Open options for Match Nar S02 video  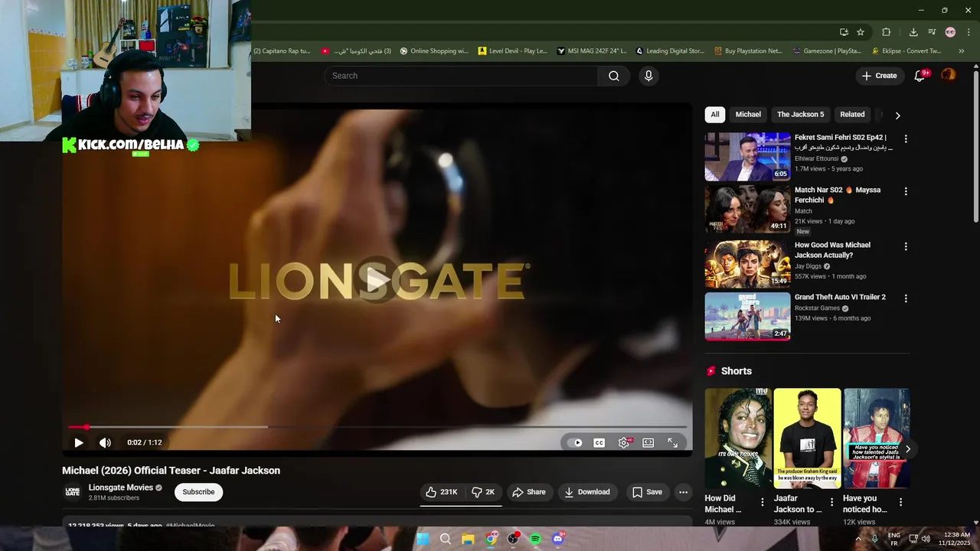pos(906,191)
